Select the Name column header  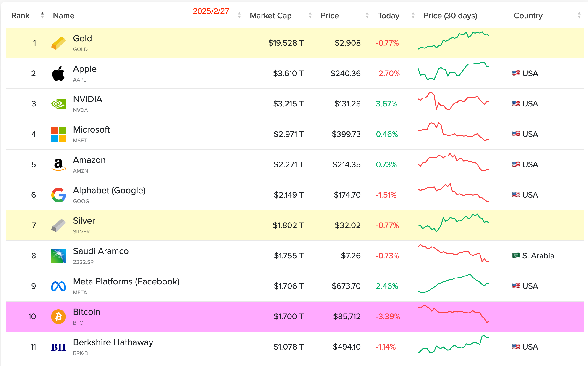coord(64,16)
